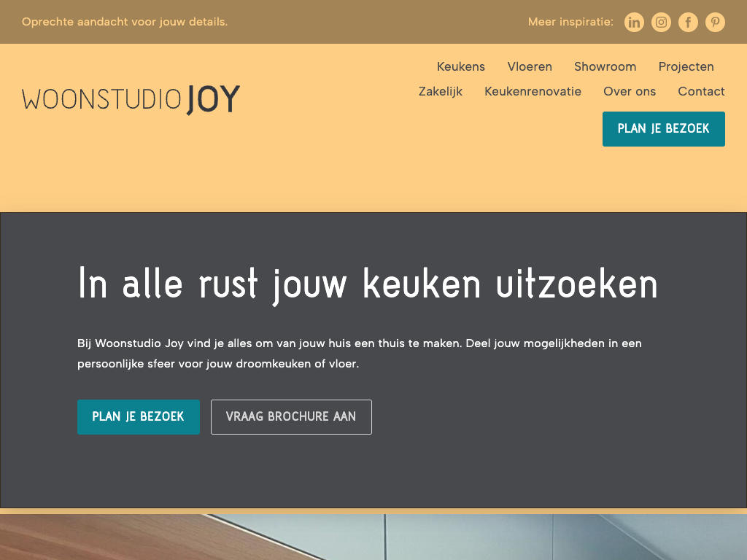Image resolution: width=747 pixels, height=560 pixels.
Task: Open the Instagram social icon
Action: pyautogui.click(x=662, y=23)
